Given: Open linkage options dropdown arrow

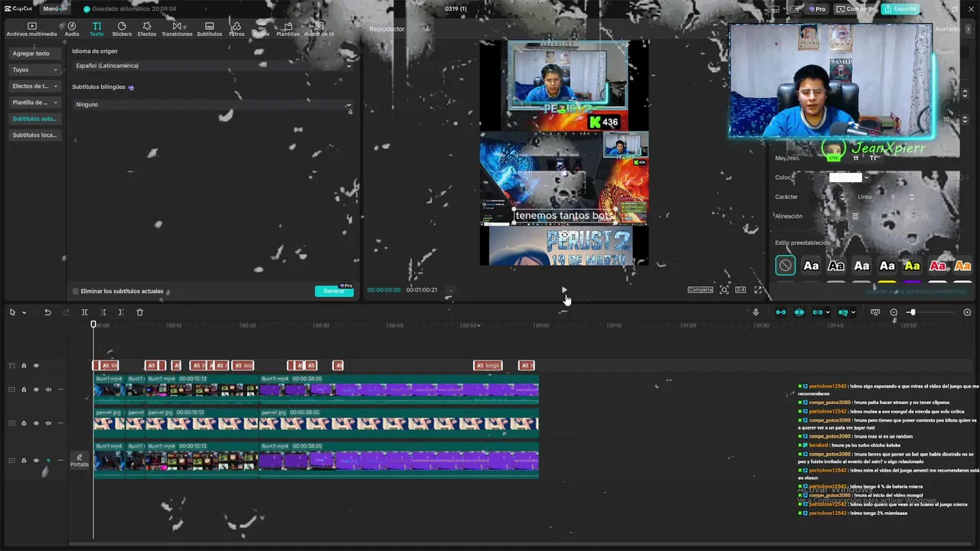Looking at the screenshot, I should tap(828, 312).
